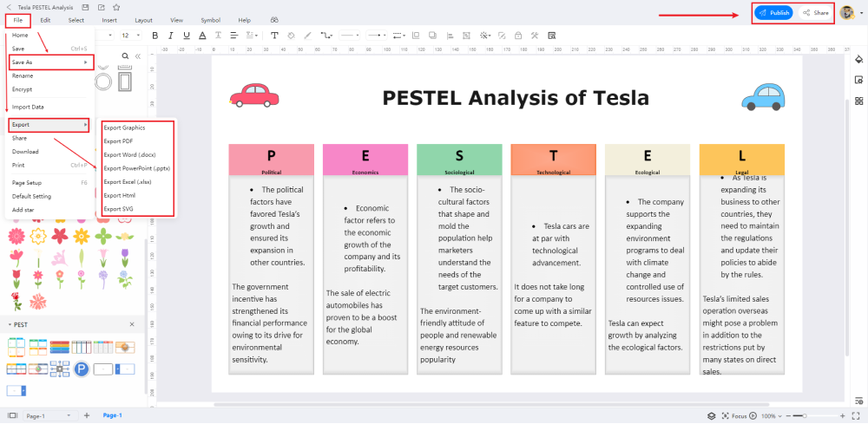Star the document using the star icon
The image size is (868, 424).
coord(115,8)
